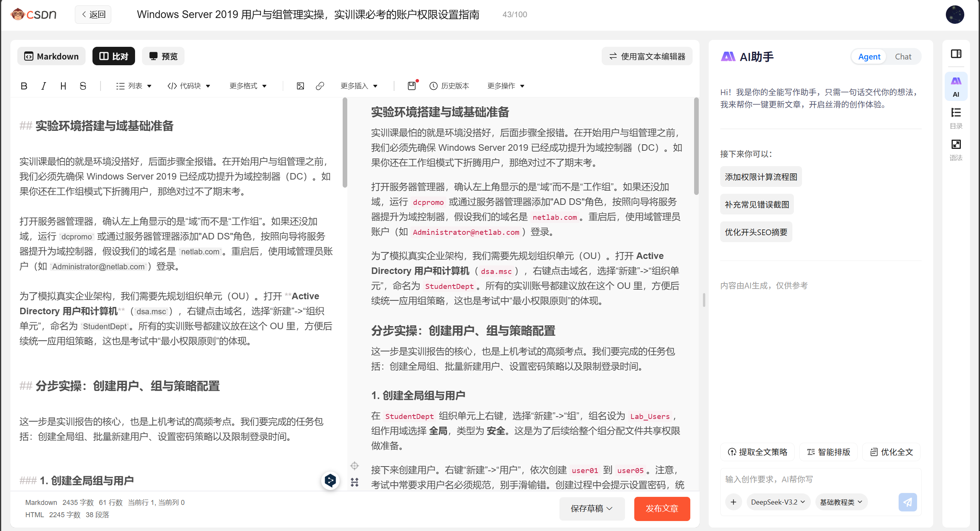This screenshot has width=980, height=531.
Task: Open the 目录 table of contents panel
Action: tap(956, 118)
